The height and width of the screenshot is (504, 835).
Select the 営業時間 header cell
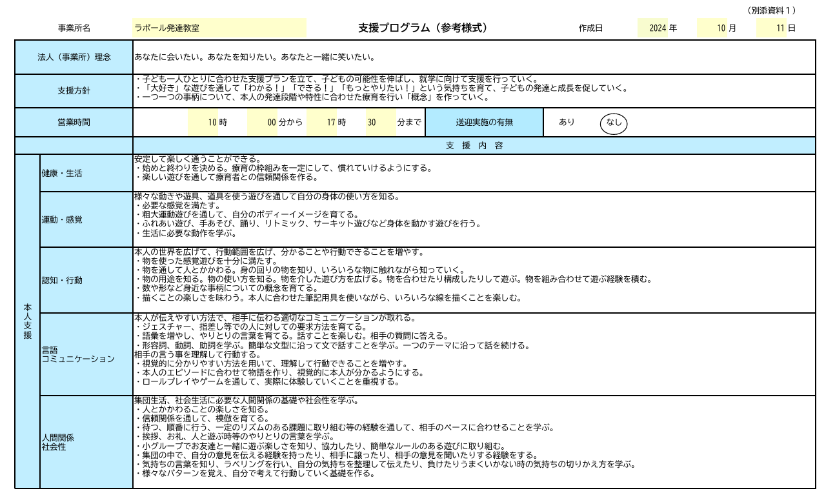click(x=74, y=122)
